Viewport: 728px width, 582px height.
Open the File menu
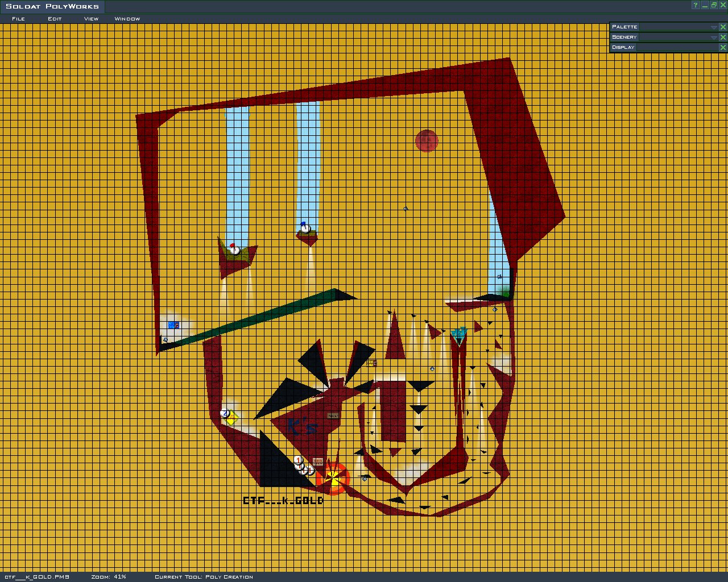pos(18,19)
